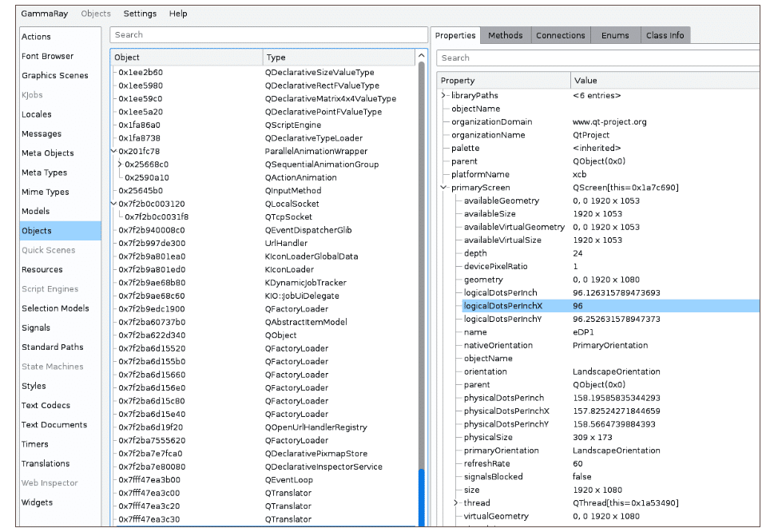Collapse the primaryScreen property tree
Viewport: 774px width, 532px height.
444,188
